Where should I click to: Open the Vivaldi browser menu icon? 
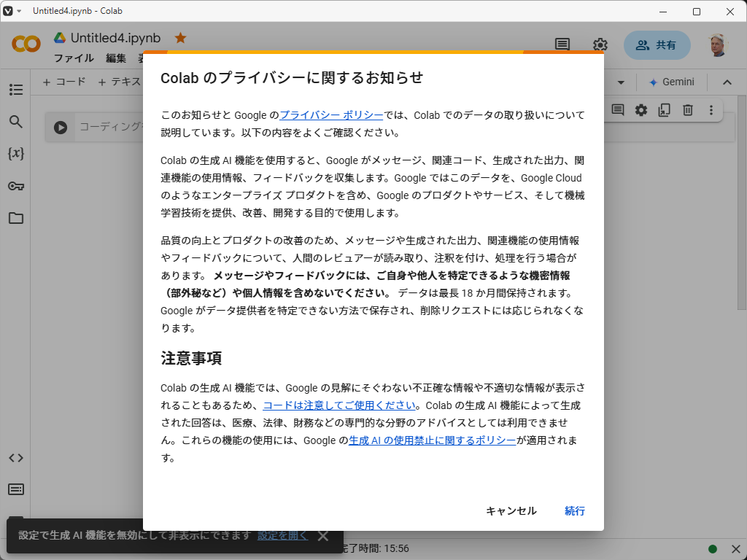pos(8,11)
